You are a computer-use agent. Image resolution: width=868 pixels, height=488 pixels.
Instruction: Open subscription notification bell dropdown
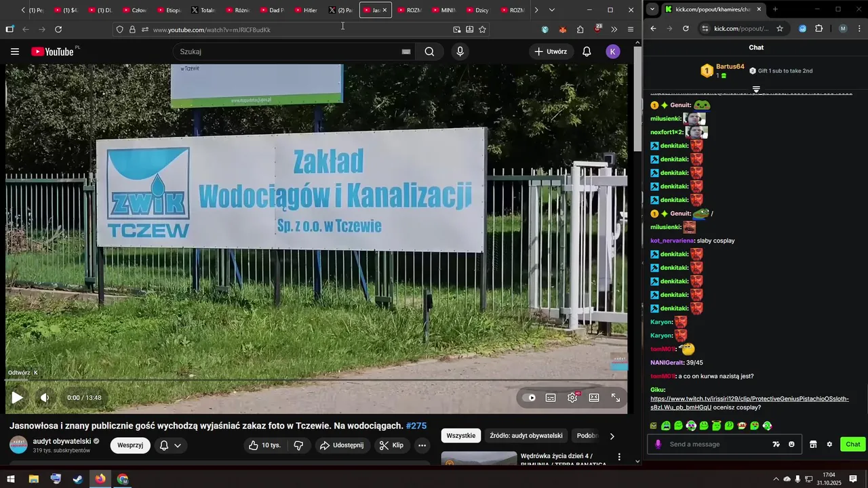[x=170, y=445]
